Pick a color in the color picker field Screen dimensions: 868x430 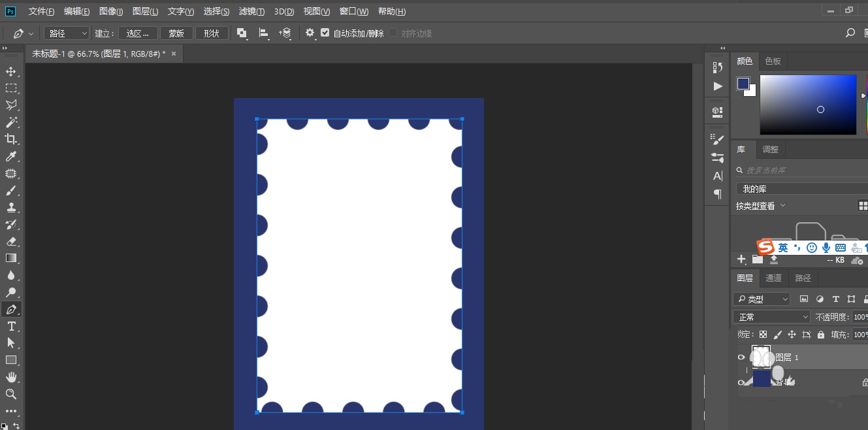808,105
